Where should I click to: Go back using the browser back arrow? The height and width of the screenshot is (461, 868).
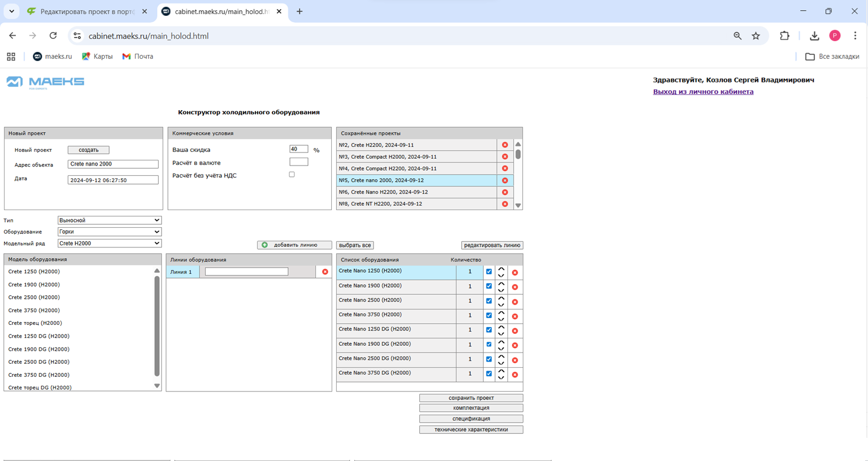tap(12, 36)
